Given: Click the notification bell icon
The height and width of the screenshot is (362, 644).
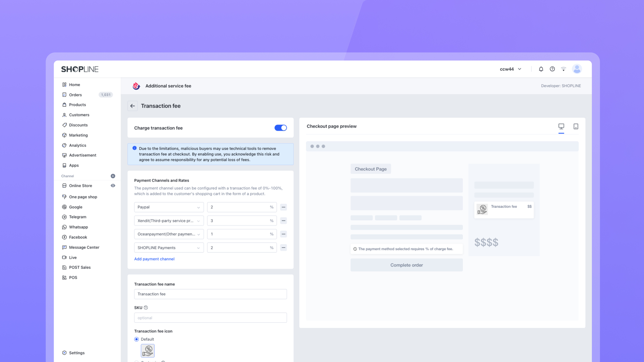Looking at the screenshot, I should [x=541, y=69].
